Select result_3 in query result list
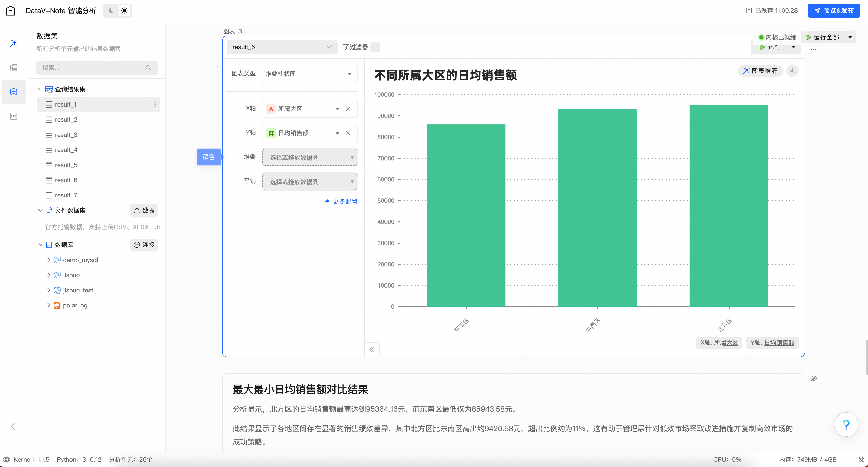The height and width of the screenshot is (467, 868). click(66, 135)
